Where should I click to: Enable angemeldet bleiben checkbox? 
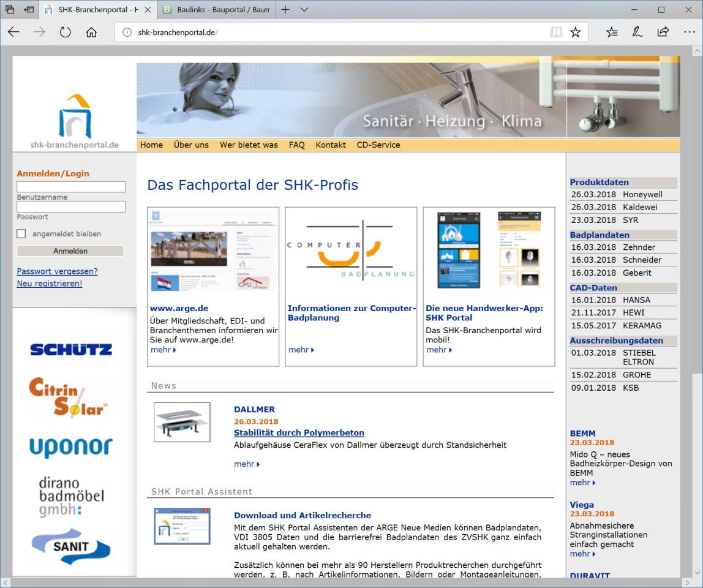[21, 234]
